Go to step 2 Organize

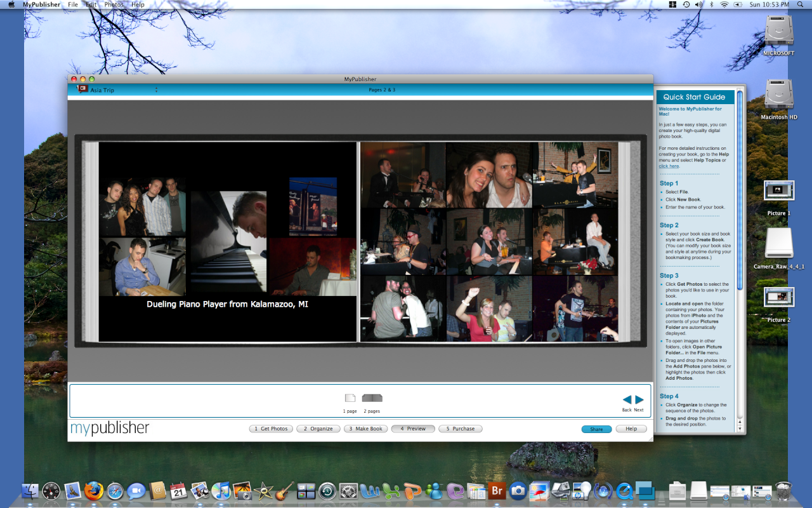click(318, 429)
